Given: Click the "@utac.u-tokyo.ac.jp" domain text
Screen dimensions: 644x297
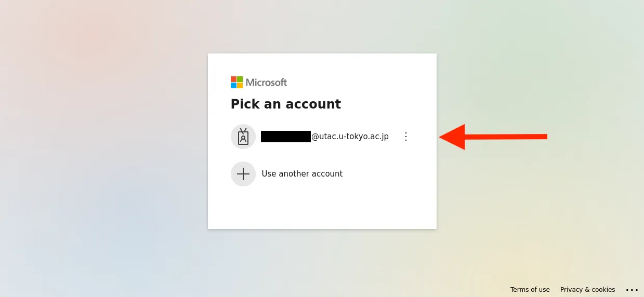Looking at the screenshot, I should (350, 137).
